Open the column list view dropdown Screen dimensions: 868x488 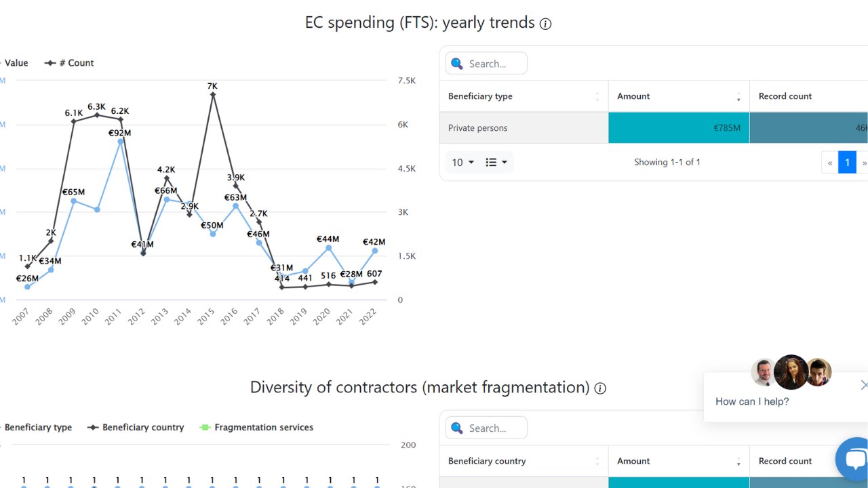496,163
